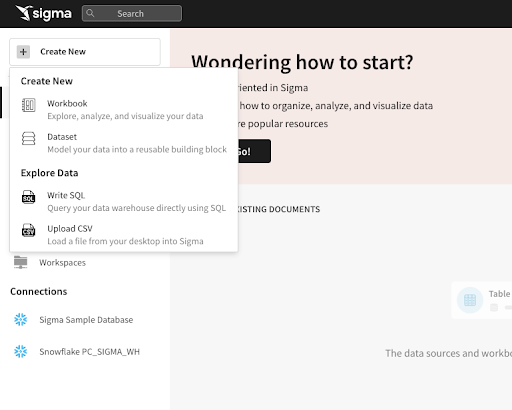
Task: Choose Dataset menu option
Action: tap(124, 143)
